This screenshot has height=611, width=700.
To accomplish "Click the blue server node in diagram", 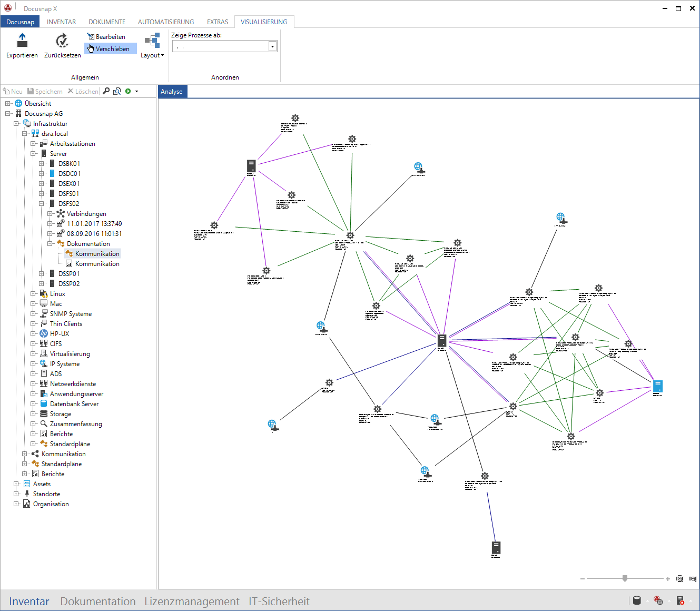I will 657,386.
